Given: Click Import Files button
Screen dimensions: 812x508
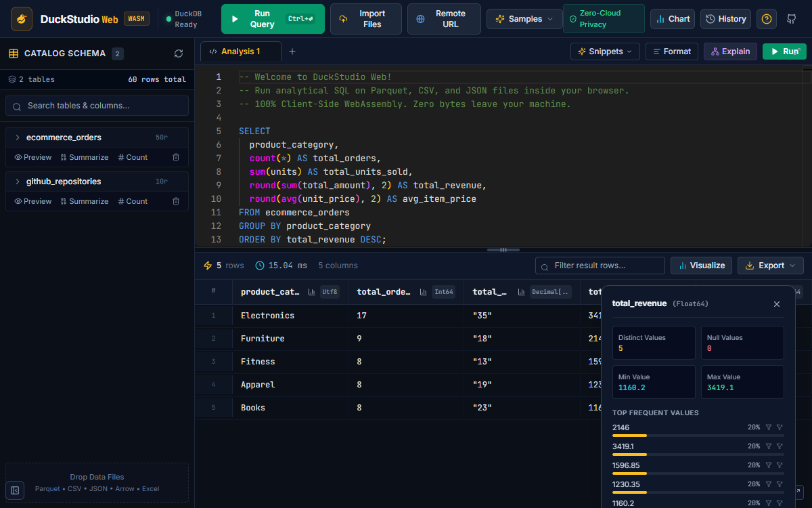Looking at the screenshot, I should pos(365,19).
